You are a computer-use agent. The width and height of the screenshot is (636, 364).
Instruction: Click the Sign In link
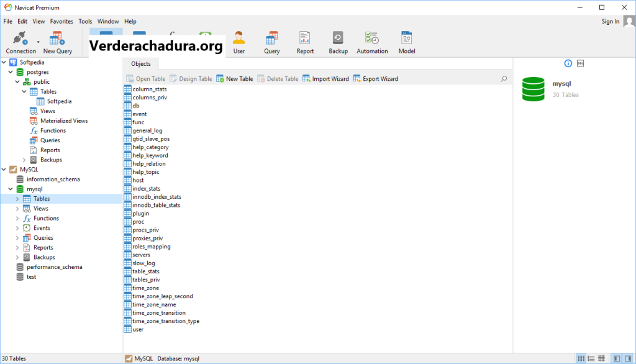click(x=611, y=21)
